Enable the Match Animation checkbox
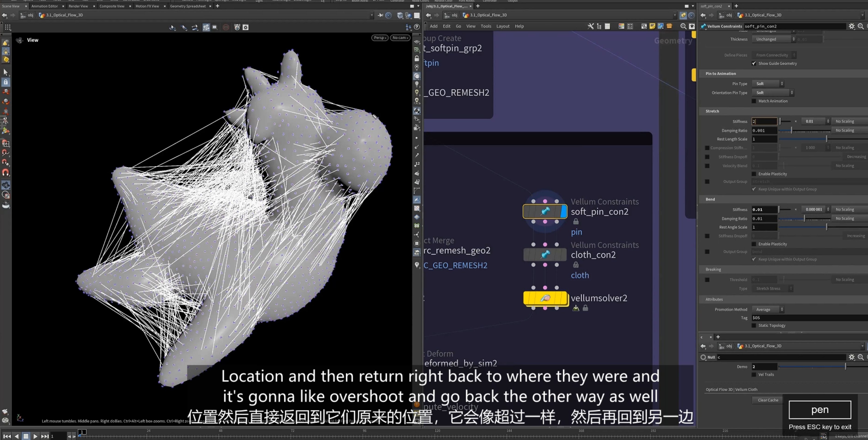 (754, 101)
